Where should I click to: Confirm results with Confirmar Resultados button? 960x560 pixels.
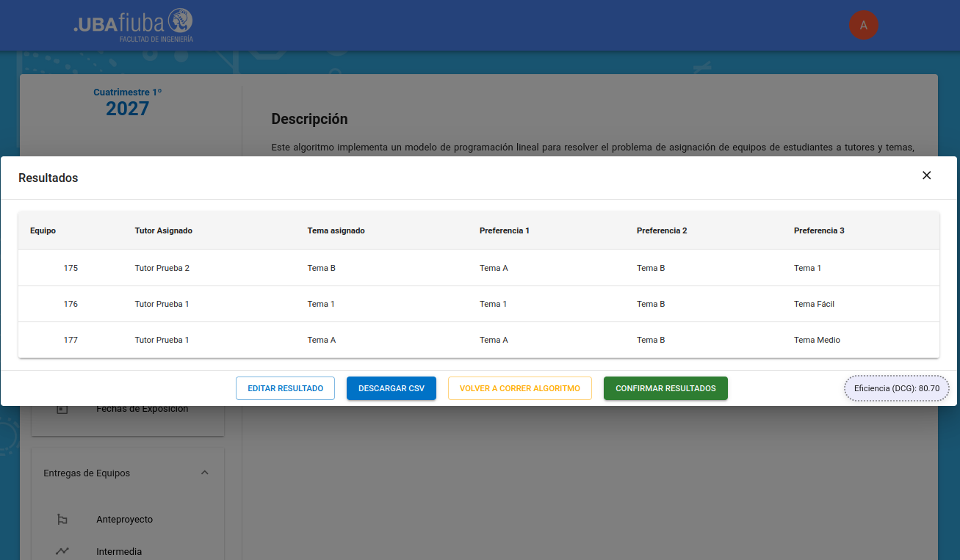click(665, 388)
